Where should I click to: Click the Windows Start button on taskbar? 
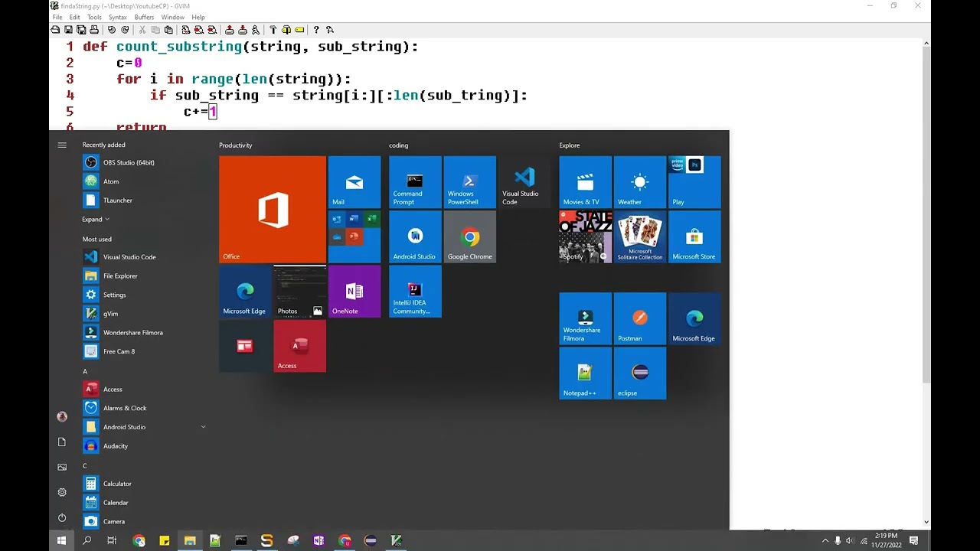pos(61,540)
